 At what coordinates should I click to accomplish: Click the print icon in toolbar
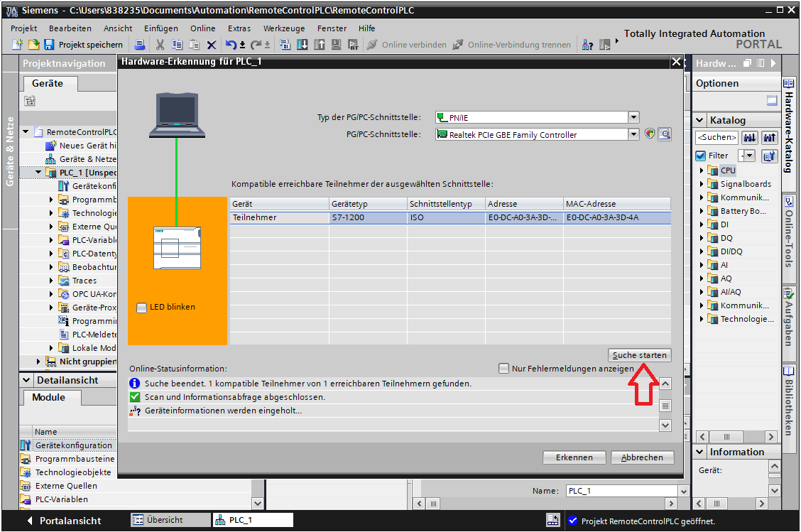139,45
